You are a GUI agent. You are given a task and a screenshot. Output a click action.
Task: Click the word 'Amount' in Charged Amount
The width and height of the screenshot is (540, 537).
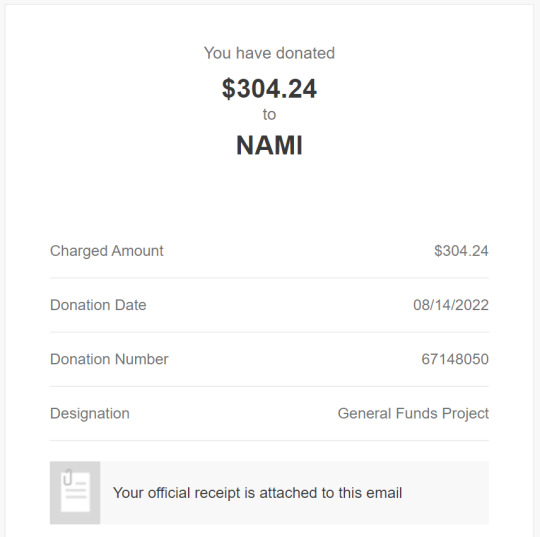137,251
